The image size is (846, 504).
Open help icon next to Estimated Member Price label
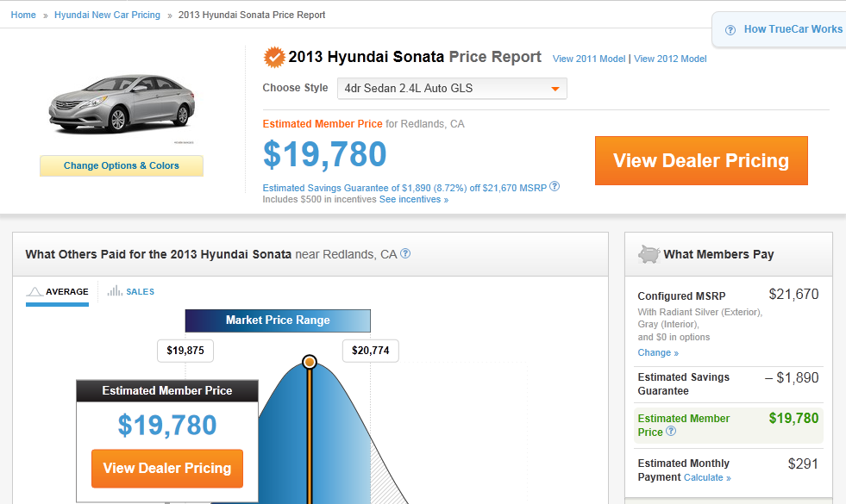coord(671,432)
